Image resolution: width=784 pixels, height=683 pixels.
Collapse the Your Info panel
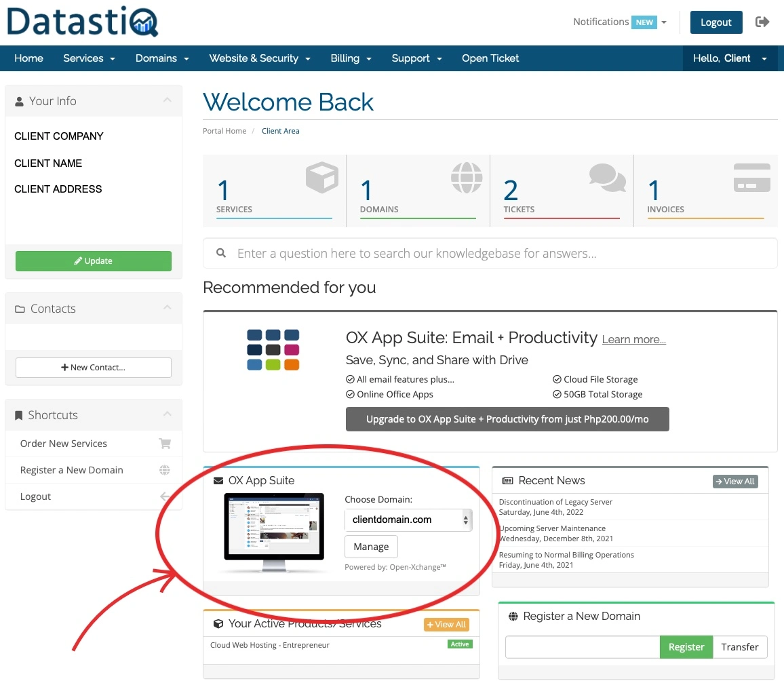[167, 101]
